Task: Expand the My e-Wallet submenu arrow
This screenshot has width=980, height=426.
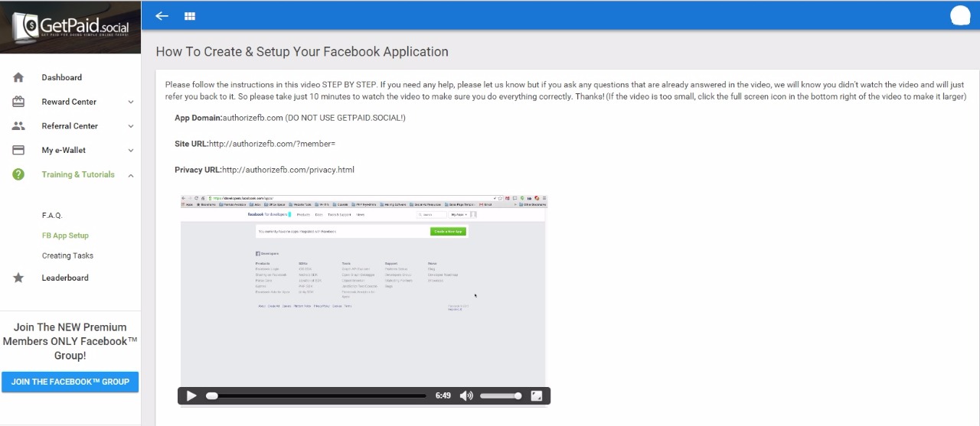Action: 131,151
